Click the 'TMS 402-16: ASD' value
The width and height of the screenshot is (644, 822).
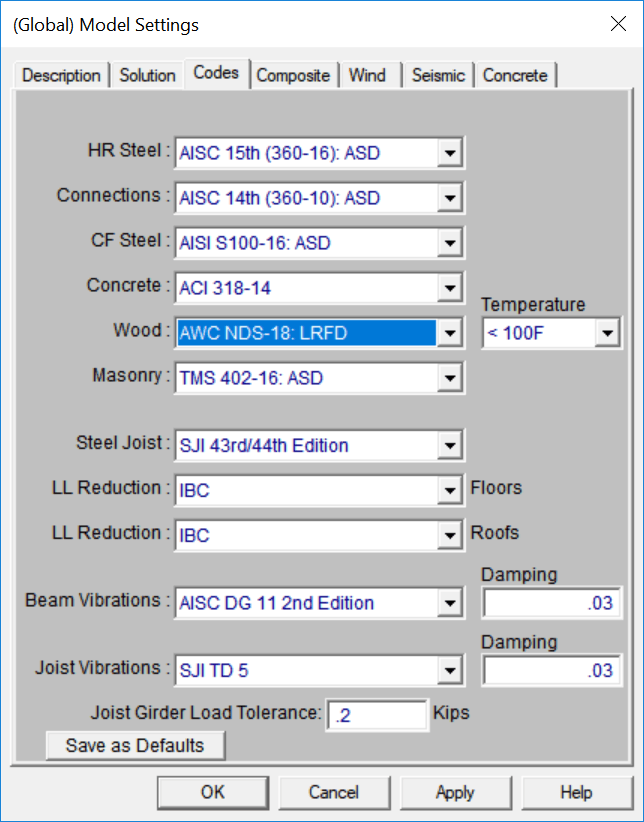(x=251, y=378)
